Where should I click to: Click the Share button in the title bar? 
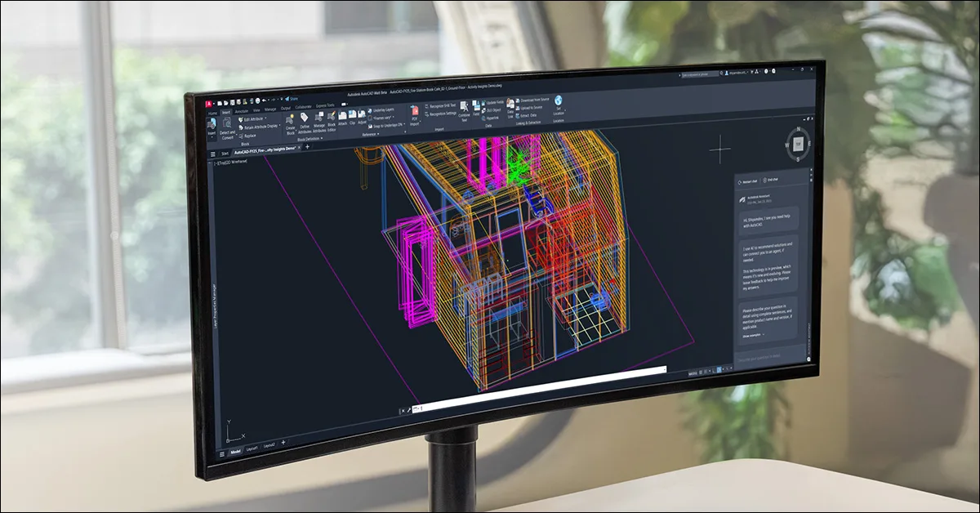pyautogui.click(x=292, y=99)
